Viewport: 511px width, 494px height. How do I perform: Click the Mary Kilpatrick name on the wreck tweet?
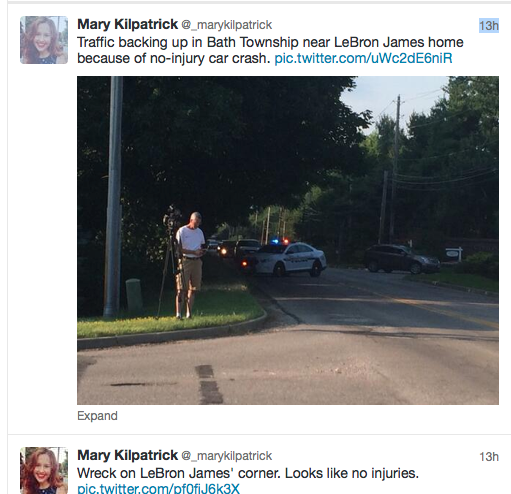pyautogui.click(x=127, y=455)
